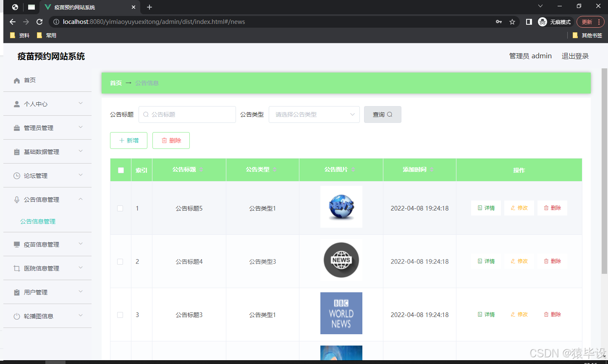Viewport: 608px width, 364px height.
Task: Click the incognito 无痕模式 indicator
Action: 555,22
